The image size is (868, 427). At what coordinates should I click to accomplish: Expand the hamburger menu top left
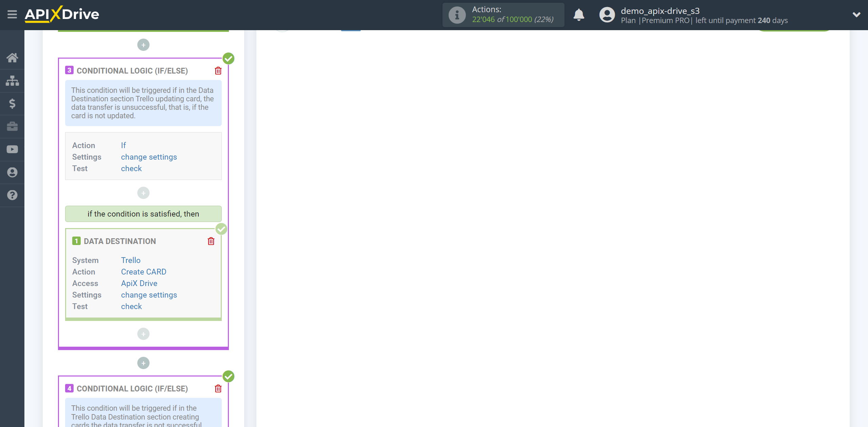click(12, 15)
